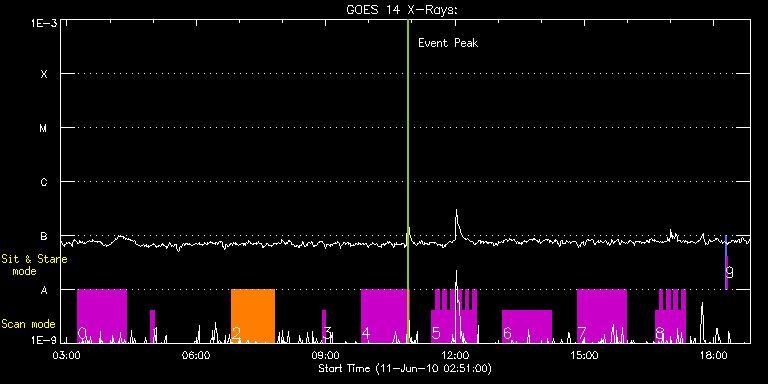Click the B class level label

coord(44,236)
